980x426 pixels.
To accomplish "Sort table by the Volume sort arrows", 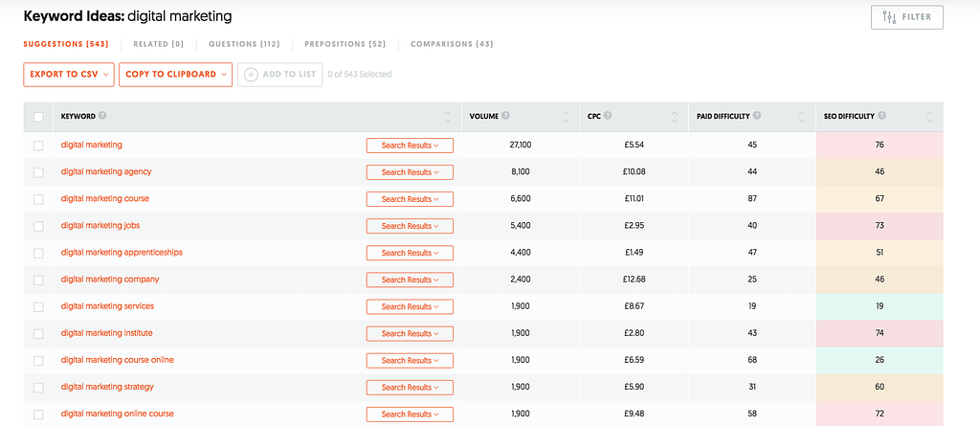I will point(563,117).
